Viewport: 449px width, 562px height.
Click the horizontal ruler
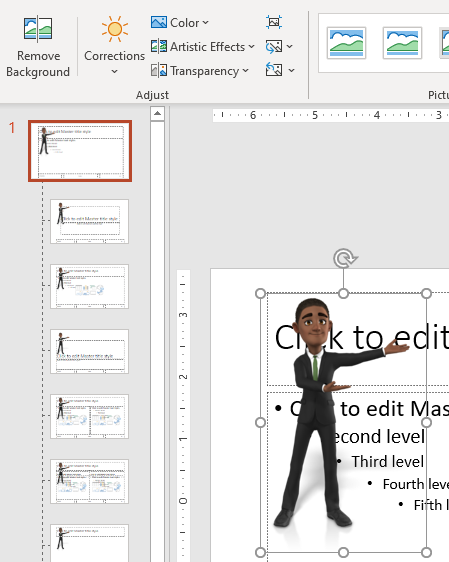[330, 115]
